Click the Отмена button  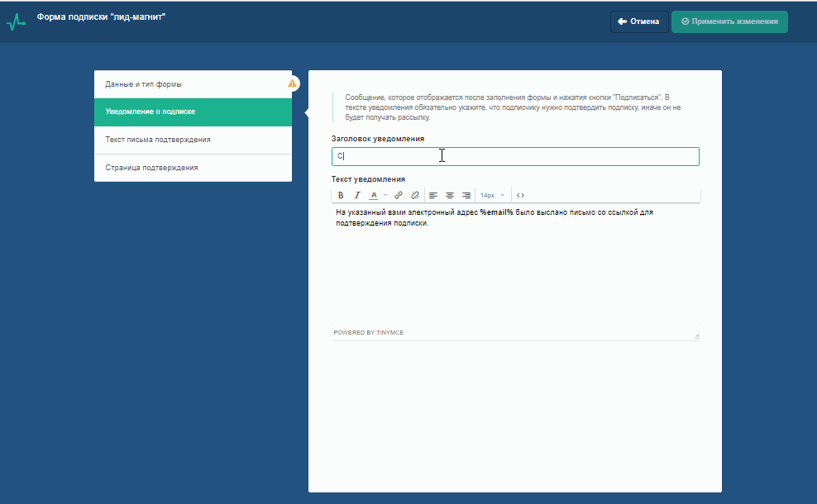[x=639, y=21]
